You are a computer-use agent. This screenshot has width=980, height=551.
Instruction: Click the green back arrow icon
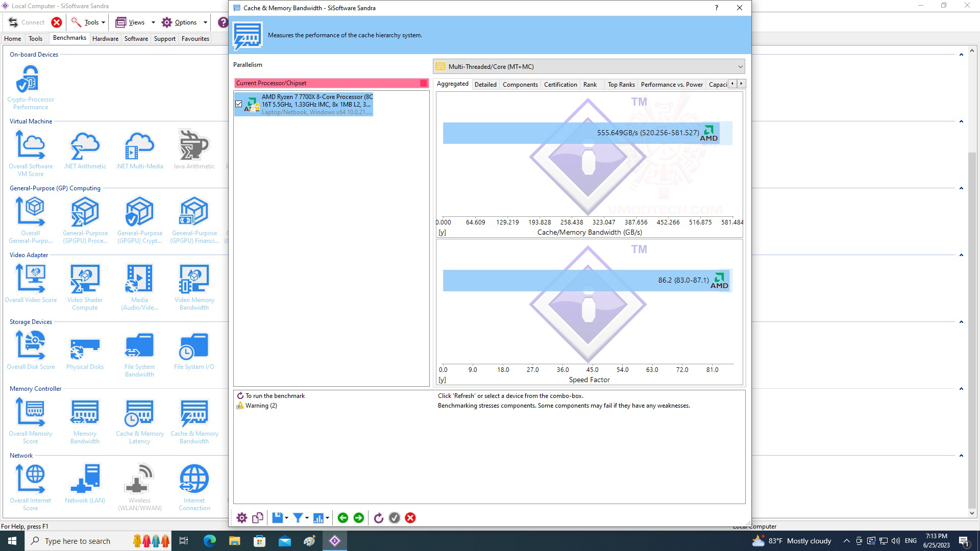[343, 518]
